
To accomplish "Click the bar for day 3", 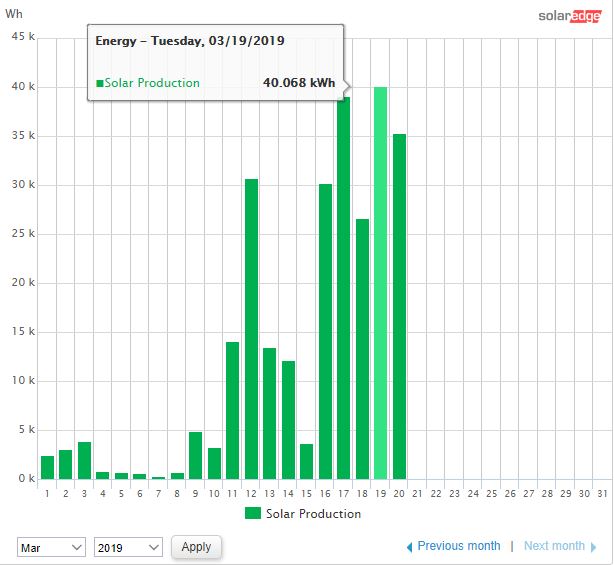I will [x=84, y=461].
